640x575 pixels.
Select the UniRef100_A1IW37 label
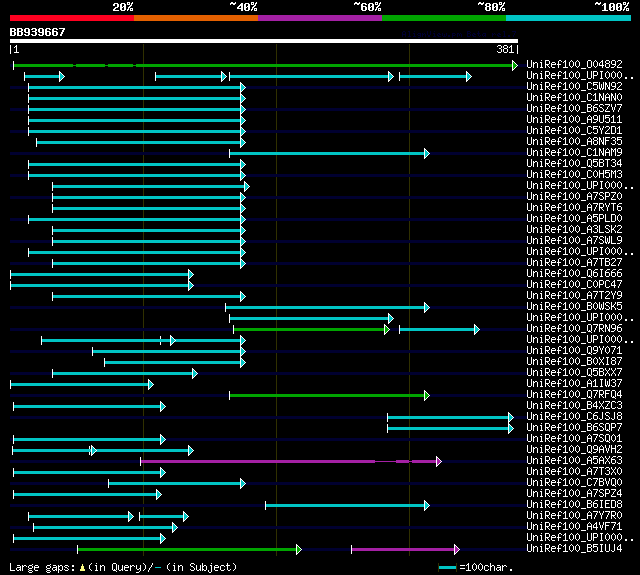point(574,384)
